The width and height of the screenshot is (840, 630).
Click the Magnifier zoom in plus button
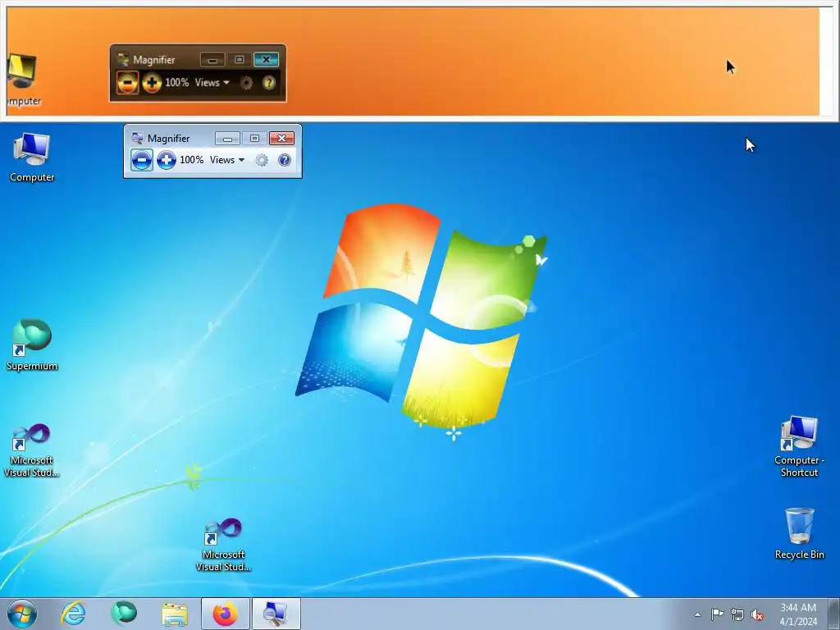(x=166, y=160)
